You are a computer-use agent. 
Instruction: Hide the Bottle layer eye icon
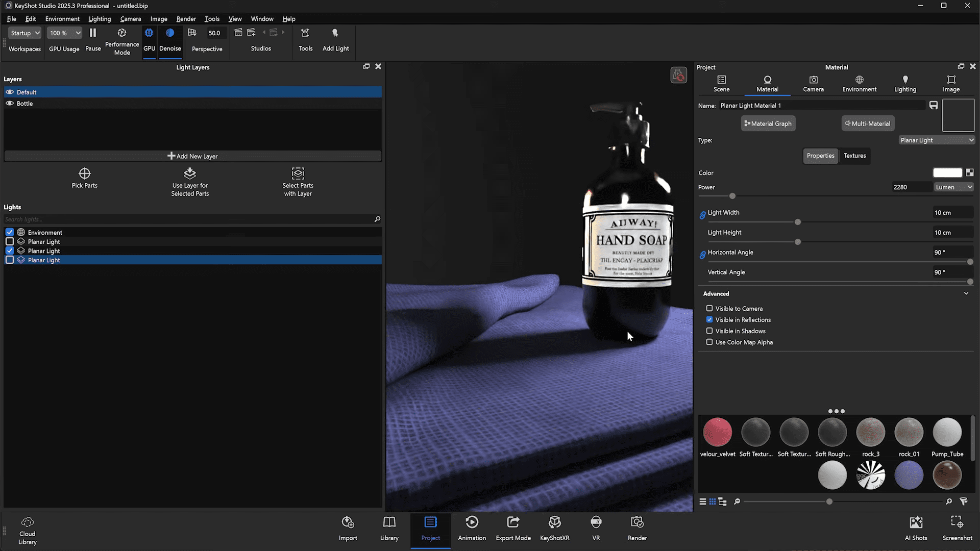(x=10, y=104)
